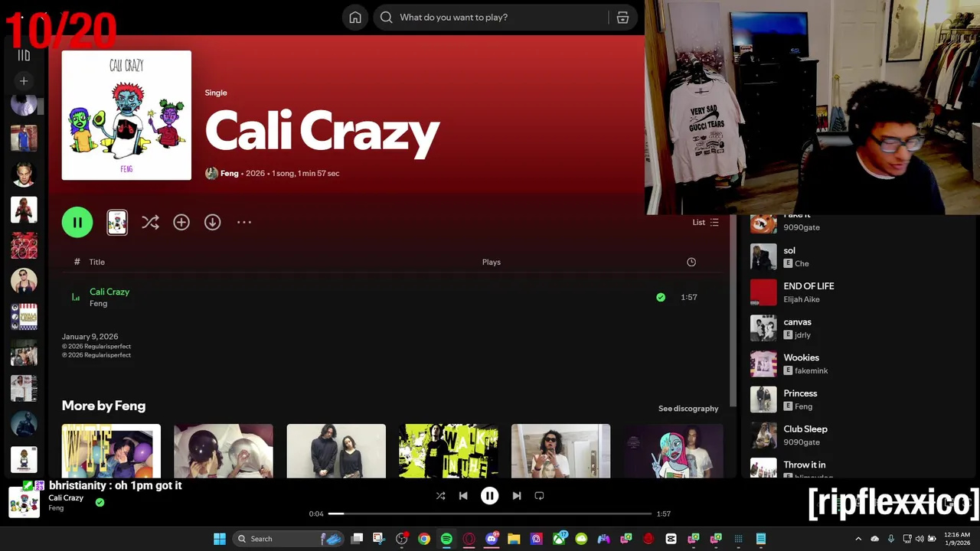980x551 pixels.
Task: Open Feng artist link under track title
Action: click(98, 304)
